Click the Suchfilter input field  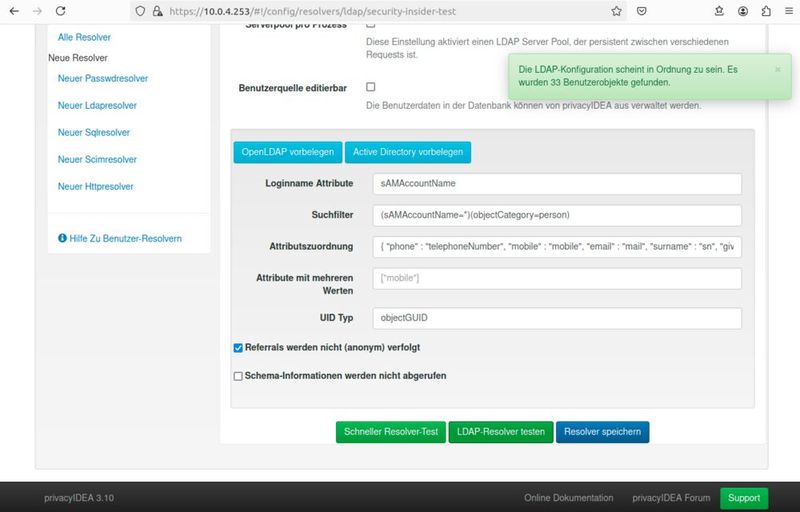point(557,215)
